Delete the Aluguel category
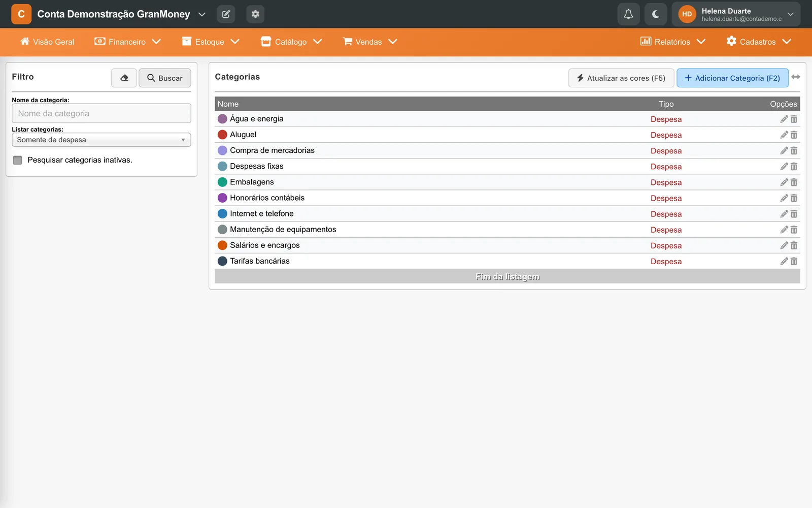This screenshot has width=812, height=508. (794, 135)
